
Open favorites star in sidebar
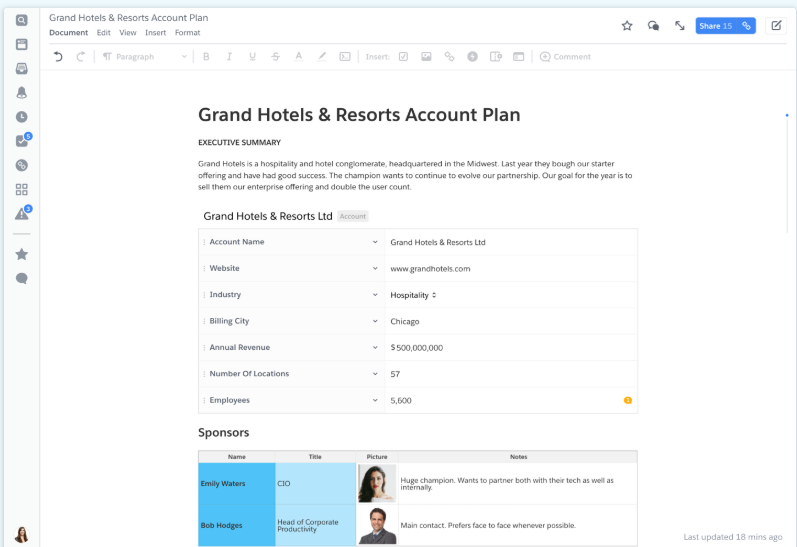(x=21, y=254)
